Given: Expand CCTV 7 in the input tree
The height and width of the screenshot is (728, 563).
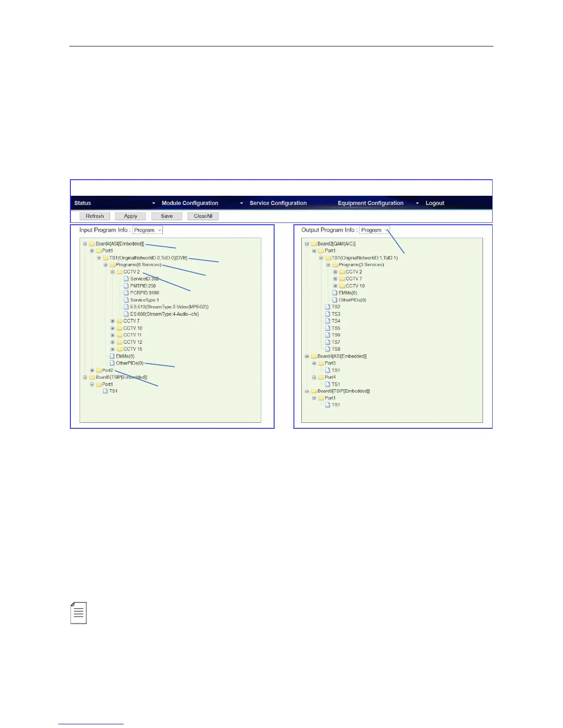Looking at the screenshot, I should pyautogui.click(x=113, y=321).
